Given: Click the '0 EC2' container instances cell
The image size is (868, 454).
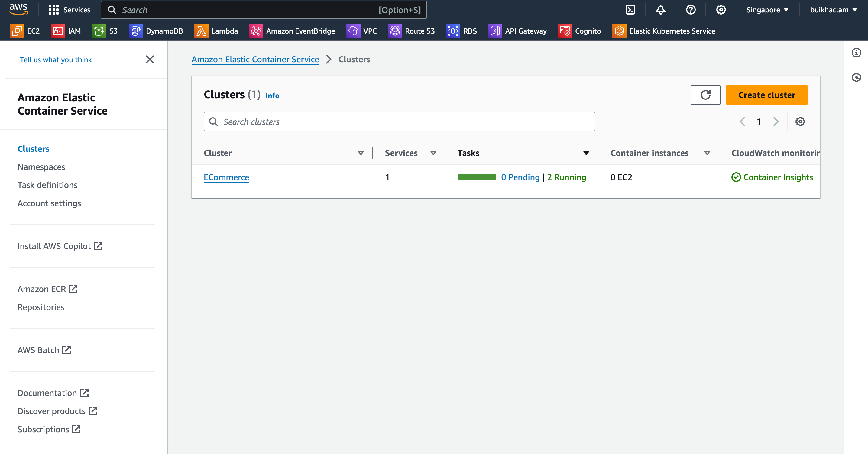Looking at the screenshot, I should pos(621,177).
